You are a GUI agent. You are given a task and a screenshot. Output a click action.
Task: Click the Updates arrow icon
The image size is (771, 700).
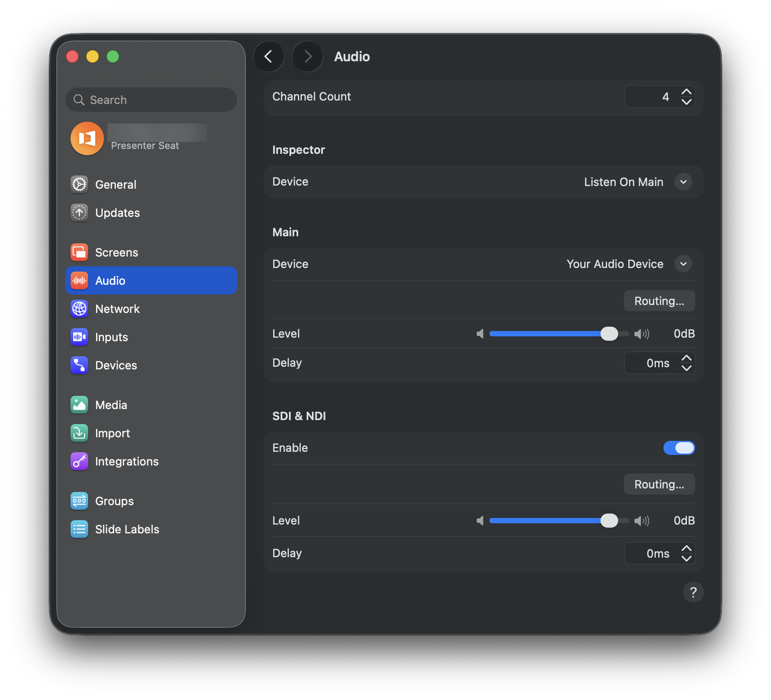coord(79,212)
